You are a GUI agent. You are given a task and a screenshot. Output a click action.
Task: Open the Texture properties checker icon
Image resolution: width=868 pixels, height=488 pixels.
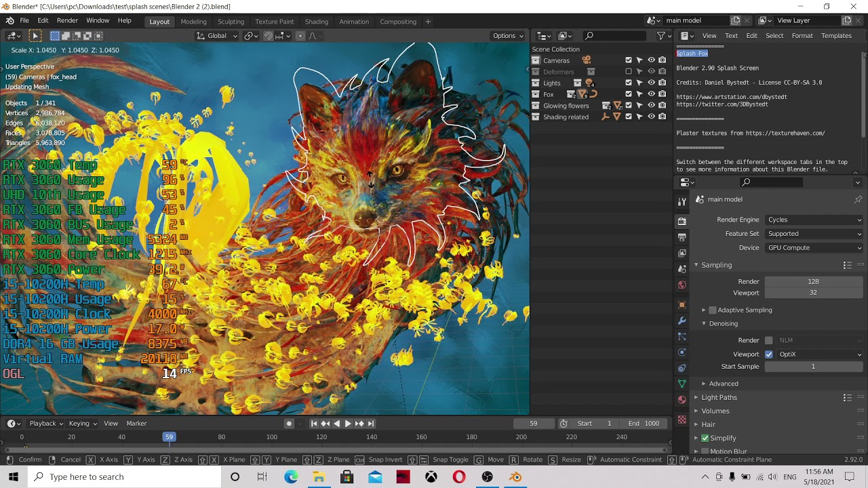coord(682,420)
